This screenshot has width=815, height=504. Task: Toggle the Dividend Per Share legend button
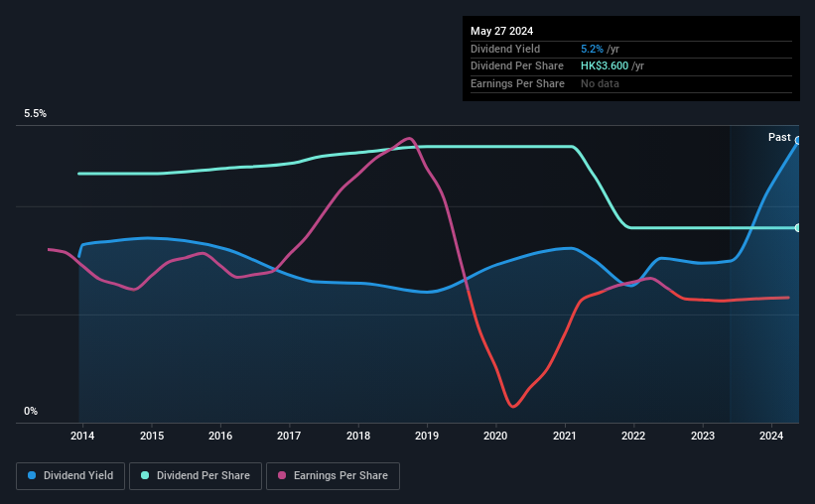tap(196, 476)
